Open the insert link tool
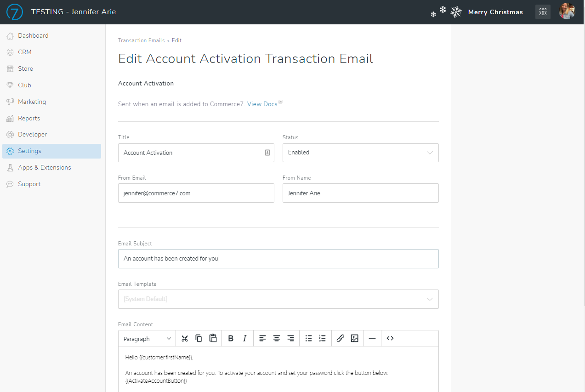Image resolution: width=585 pixels, height=392 pixels. tap(340, 338)
